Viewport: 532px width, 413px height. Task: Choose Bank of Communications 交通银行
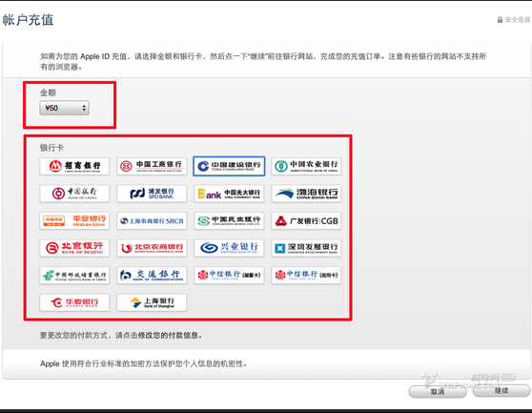point(152,276)
